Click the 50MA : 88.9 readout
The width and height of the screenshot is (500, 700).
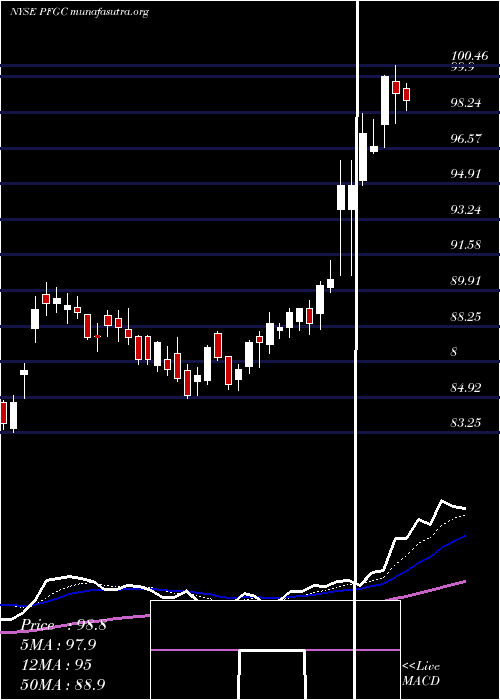pyautogui.click(x=63, y=684)
